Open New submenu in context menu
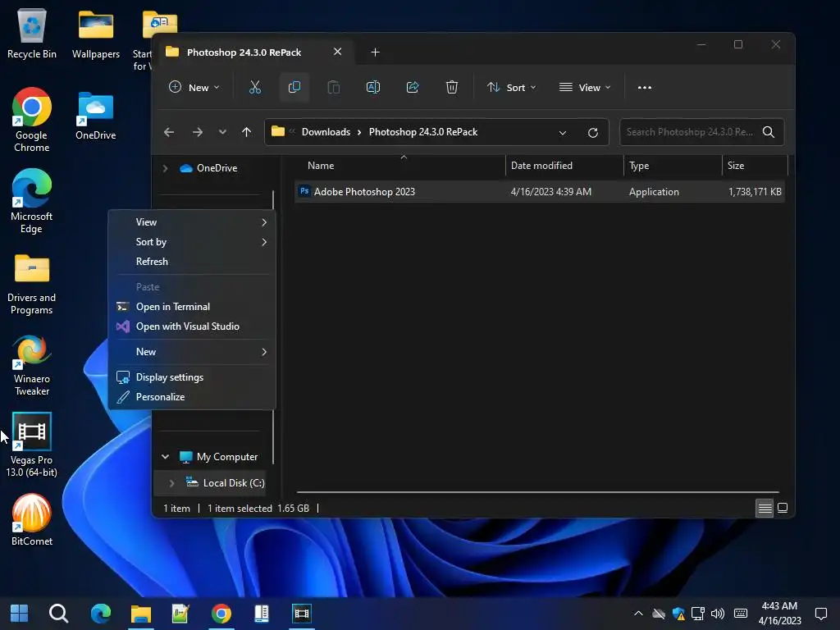This screenshot has width=840, height=630. coord(192,351)
